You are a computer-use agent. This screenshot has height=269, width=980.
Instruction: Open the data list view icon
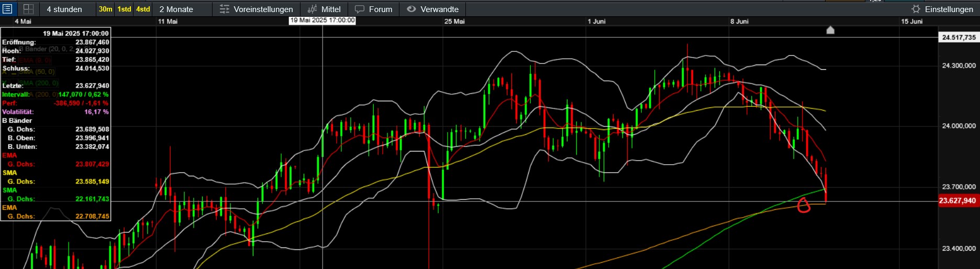tap(7, 9)
